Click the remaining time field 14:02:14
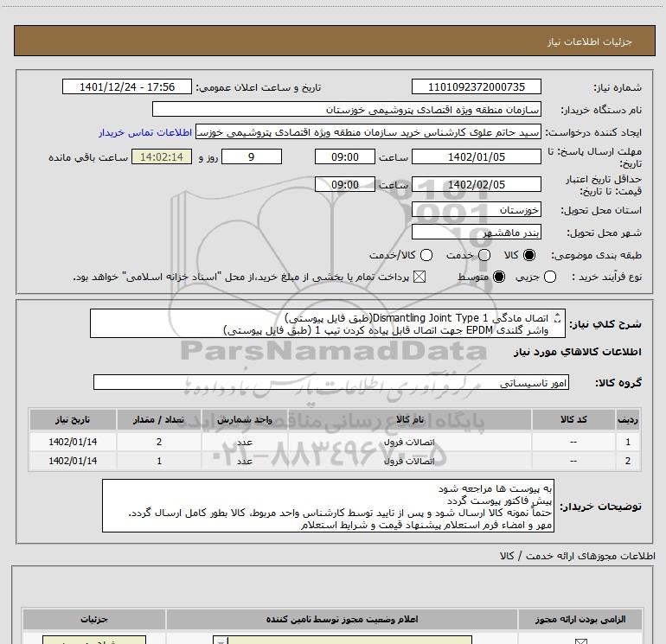Image resolution: width=666 pixels, height=644 pixels. click(162, 156)
